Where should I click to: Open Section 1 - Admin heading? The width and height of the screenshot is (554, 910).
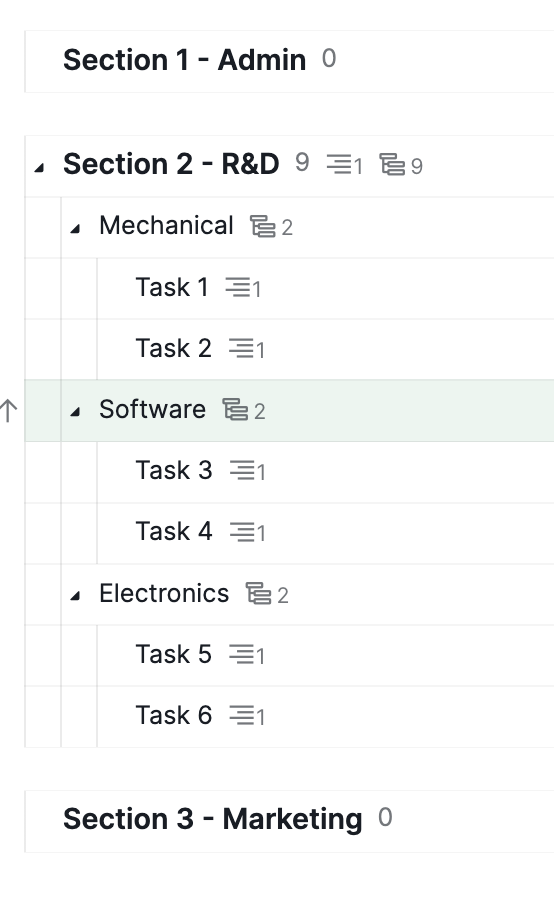184,60
